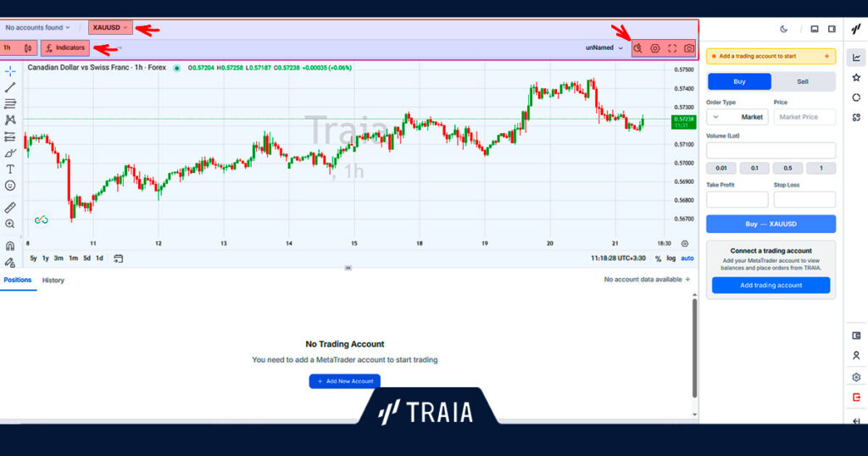Open the quick search icon in chart toolbar
Screen dimensions: 868x456
coord(637,48)
